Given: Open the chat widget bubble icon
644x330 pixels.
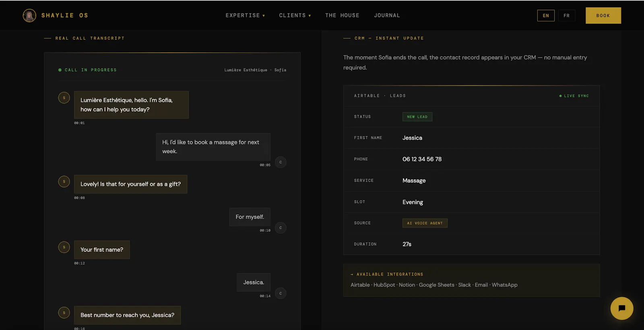Looking at the screenshot, I should 621,308.
